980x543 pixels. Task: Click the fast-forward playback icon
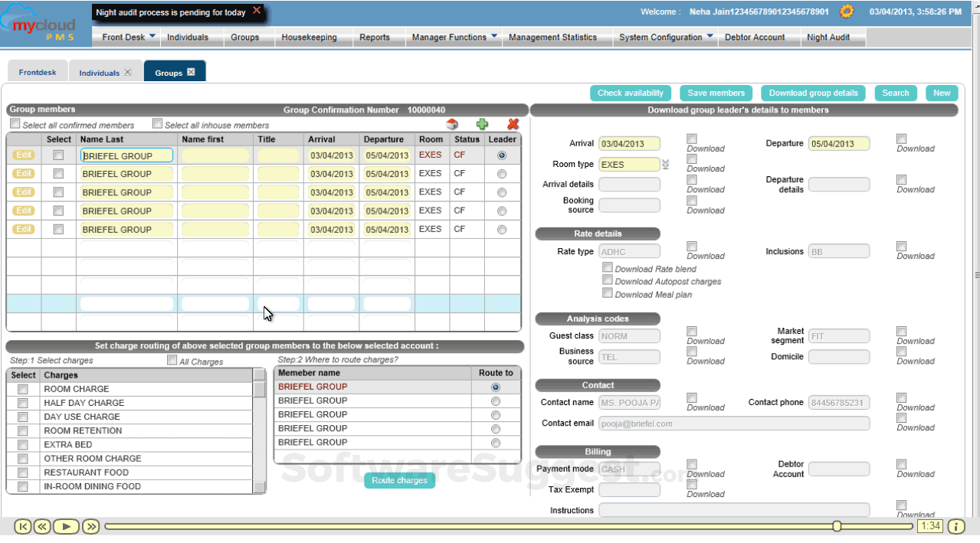(x=90, y=526)
